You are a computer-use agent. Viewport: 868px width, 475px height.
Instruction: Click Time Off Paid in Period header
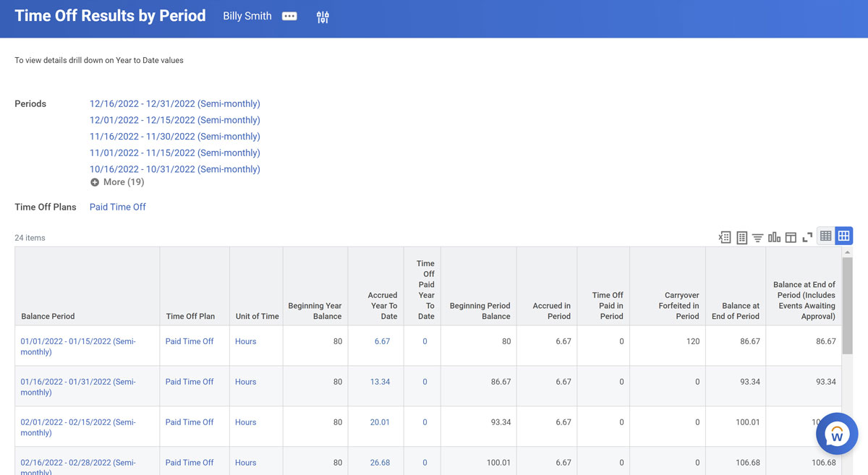coord(604,286)
